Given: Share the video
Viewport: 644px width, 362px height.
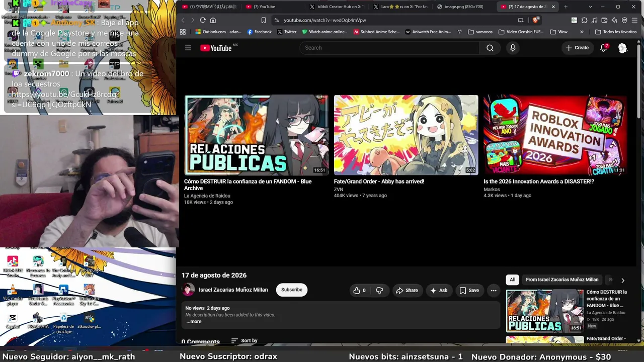Looking at the screenshot, I should click(407, 290).
